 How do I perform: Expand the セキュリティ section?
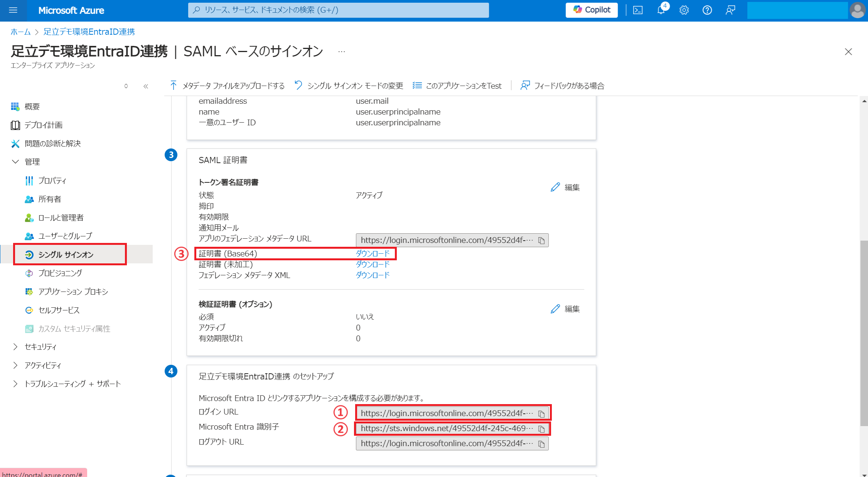click(x=15, y=347)
